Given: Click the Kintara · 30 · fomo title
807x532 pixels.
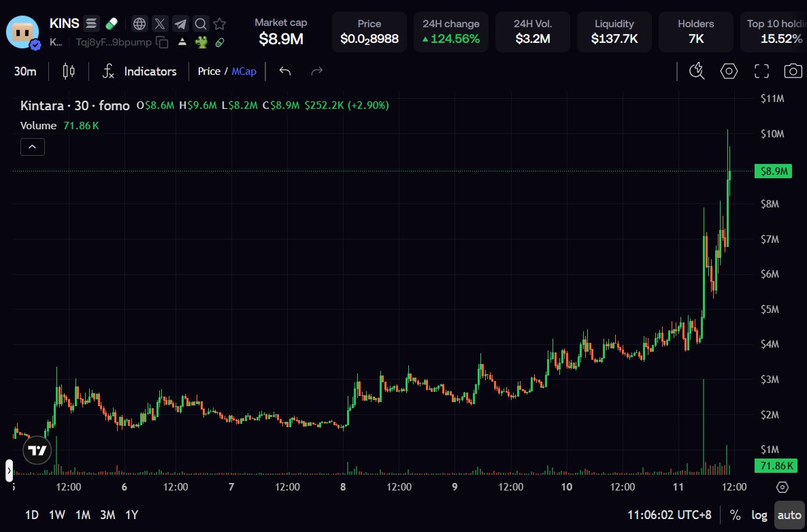Looking at the screenshot, I should point(75,105).
